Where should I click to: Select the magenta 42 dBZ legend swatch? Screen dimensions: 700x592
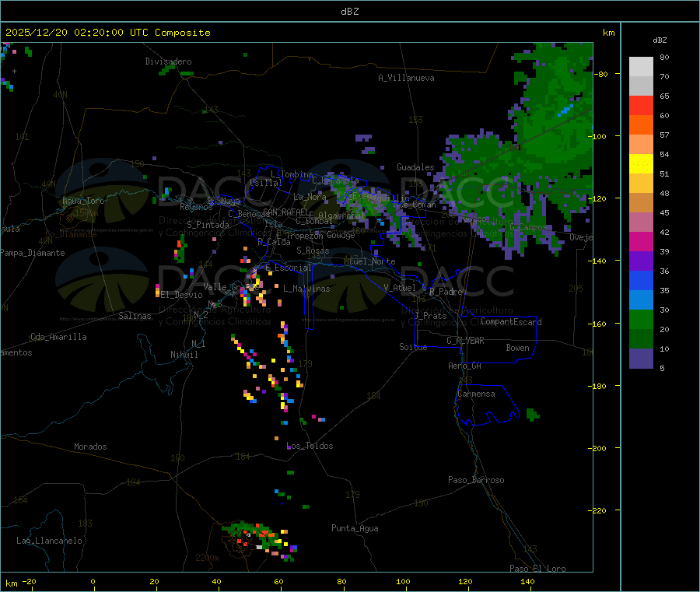[x=641, y=241]
